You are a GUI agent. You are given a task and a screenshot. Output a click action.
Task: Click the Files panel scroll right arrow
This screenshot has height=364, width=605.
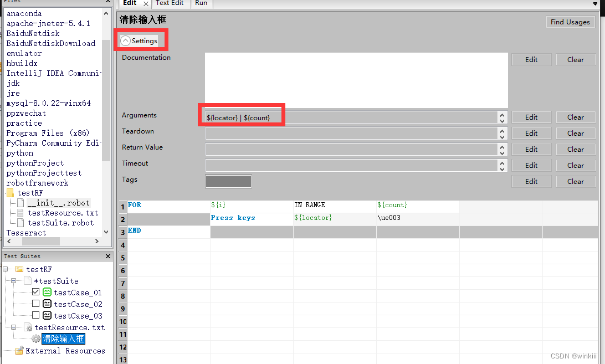(97, 241)
